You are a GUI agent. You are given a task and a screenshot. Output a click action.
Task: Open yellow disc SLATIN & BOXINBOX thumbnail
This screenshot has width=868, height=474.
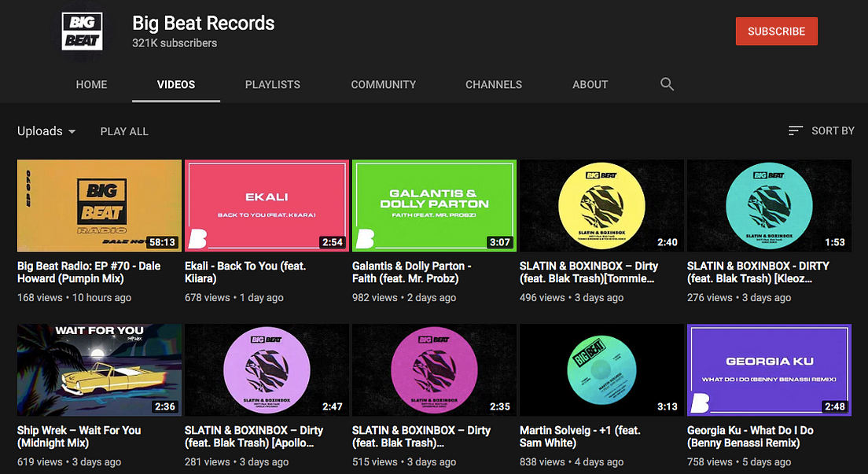coord(601,205)
